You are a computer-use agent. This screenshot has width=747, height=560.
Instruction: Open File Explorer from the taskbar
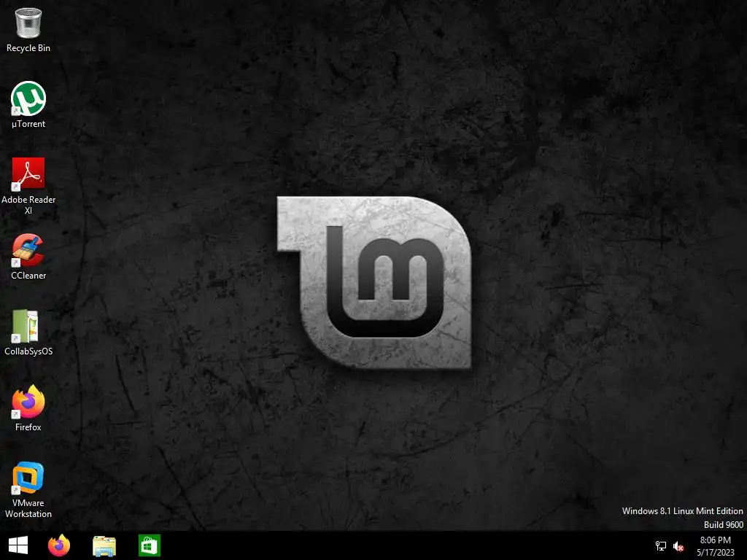104,545
